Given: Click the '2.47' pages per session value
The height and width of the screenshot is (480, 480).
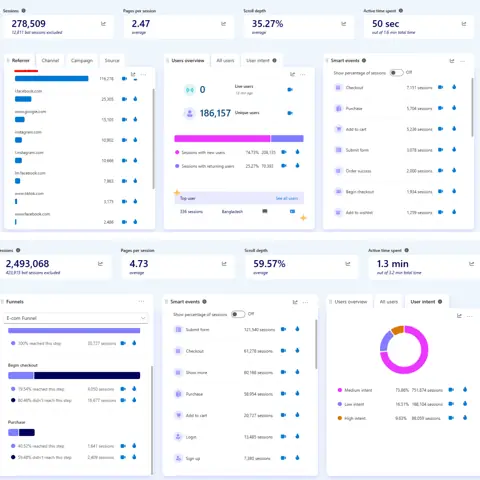Looking at the screenshot, I should (x=141, y=24).
